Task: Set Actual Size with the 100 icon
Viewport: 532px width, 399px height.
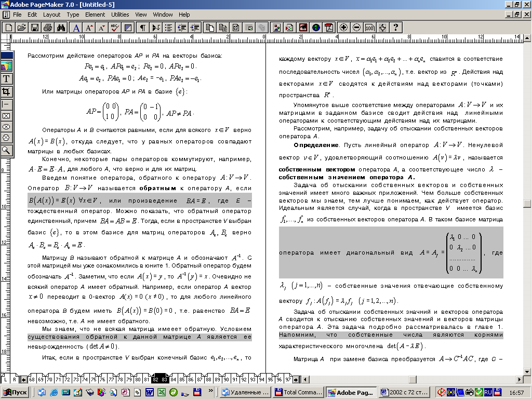Action: pyautogui.click(x=369, y=28)
